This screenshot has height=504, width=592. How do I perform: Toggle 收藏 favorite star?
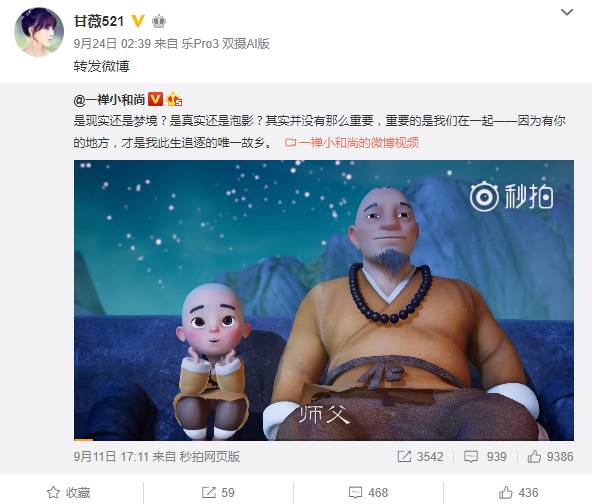point(69,492)
